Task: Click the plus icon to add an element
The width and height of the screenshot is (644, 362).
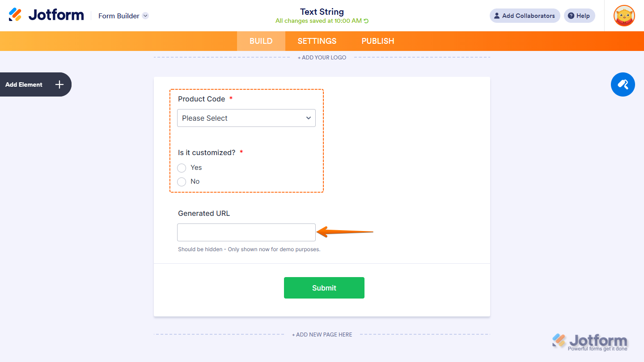Action: [59, 84]
